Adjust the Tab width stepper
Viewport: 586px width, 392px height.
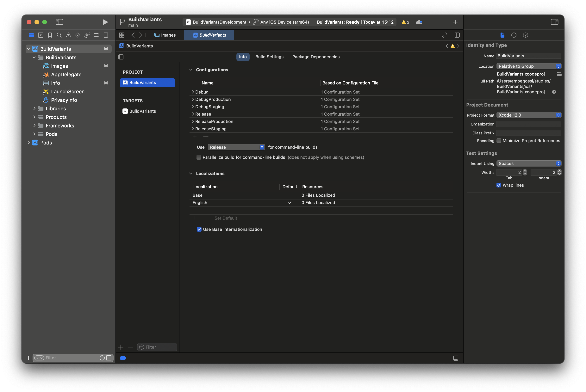point(525,173)
